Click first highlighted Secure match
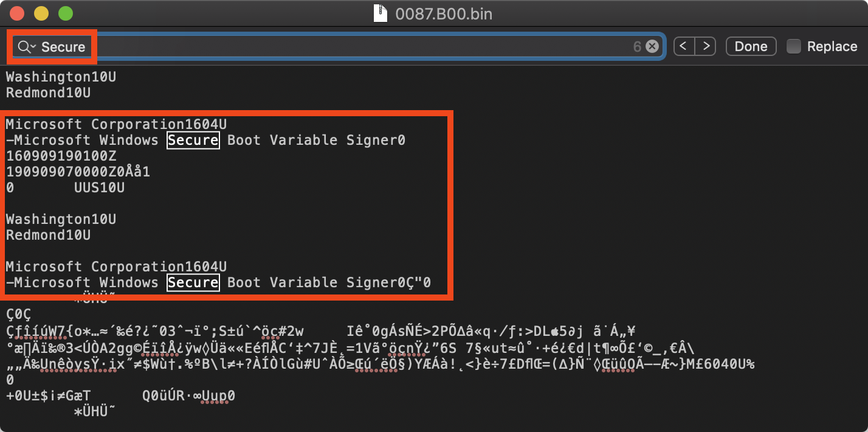The width and height of the screenshot is (868, 432). (193, 140)
